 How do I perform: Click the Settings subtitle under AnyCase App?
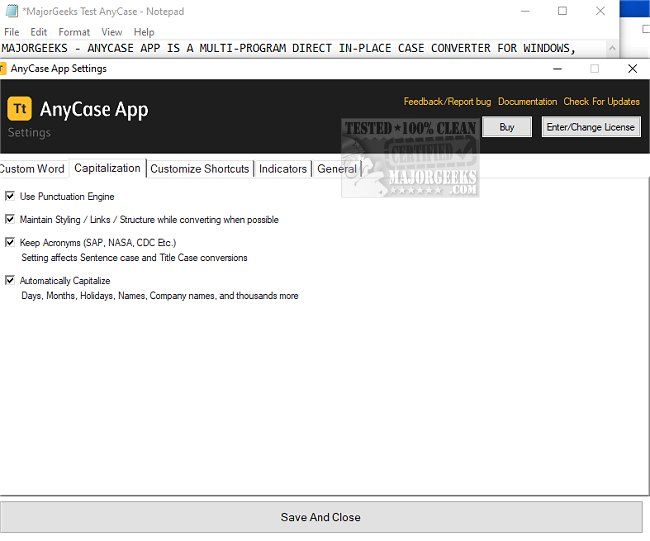(29, 133)
